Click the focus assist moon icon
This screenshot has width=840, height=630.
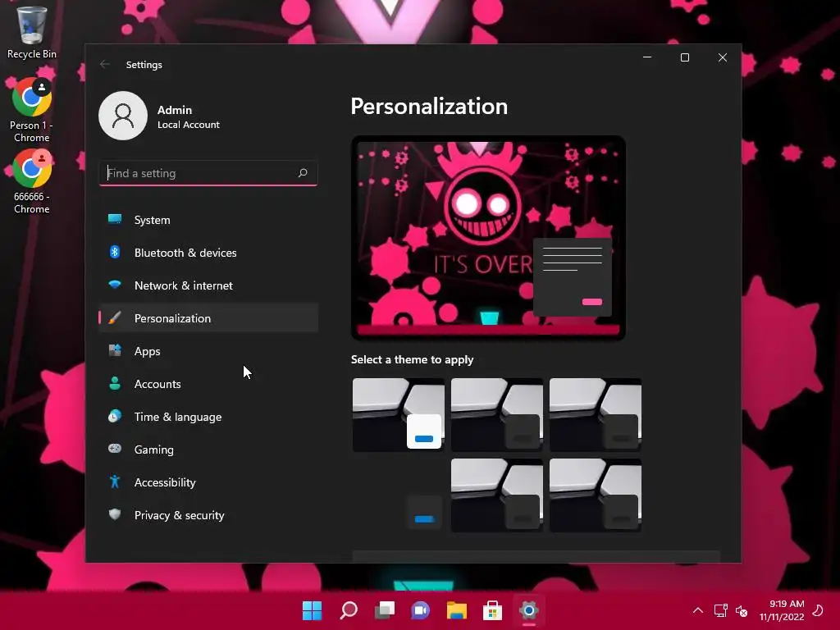(x=819, y=610)
